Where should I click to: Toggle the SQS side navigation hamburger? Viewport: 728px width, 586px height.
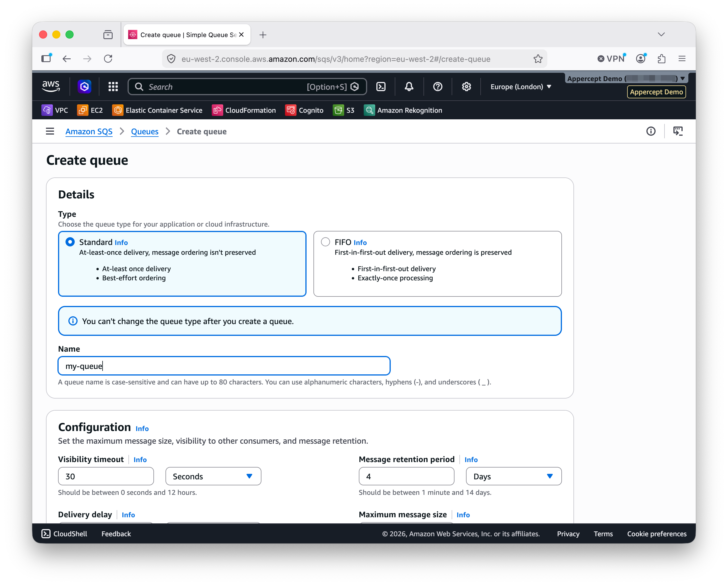coord(50,131)
